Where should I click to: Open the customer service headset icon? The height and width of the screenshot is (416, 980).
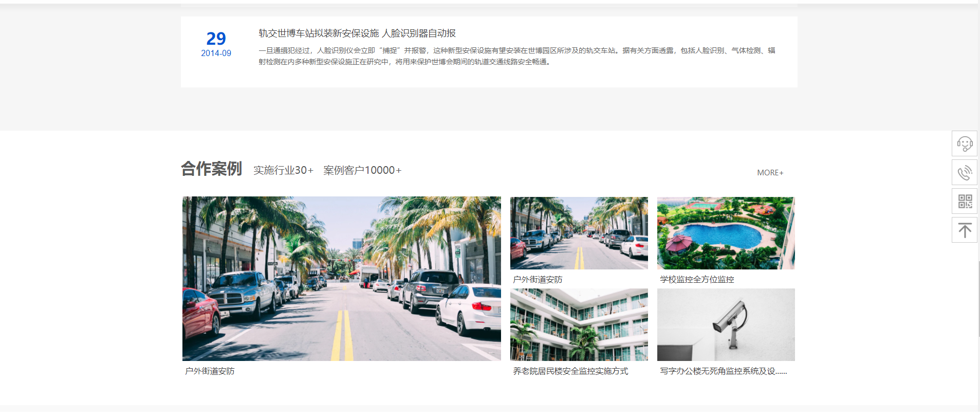tap(964, 143)
